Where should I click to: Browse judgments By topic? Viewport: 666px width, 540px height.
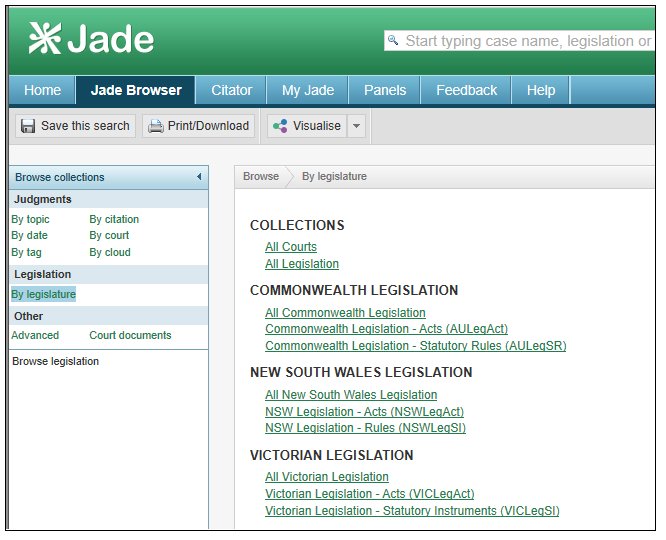30,220
